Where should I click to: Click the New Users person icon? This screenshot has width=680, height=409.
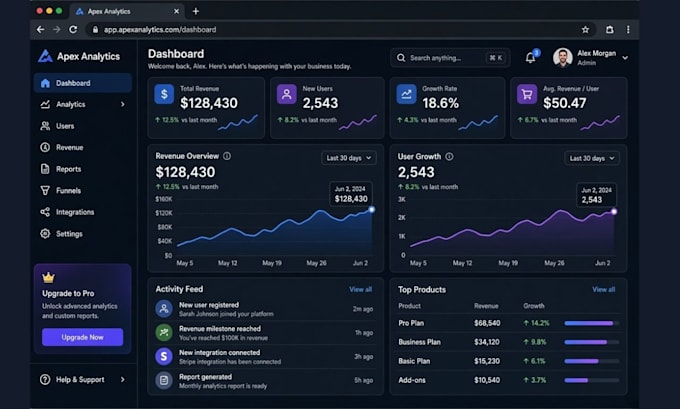[287, 94]
